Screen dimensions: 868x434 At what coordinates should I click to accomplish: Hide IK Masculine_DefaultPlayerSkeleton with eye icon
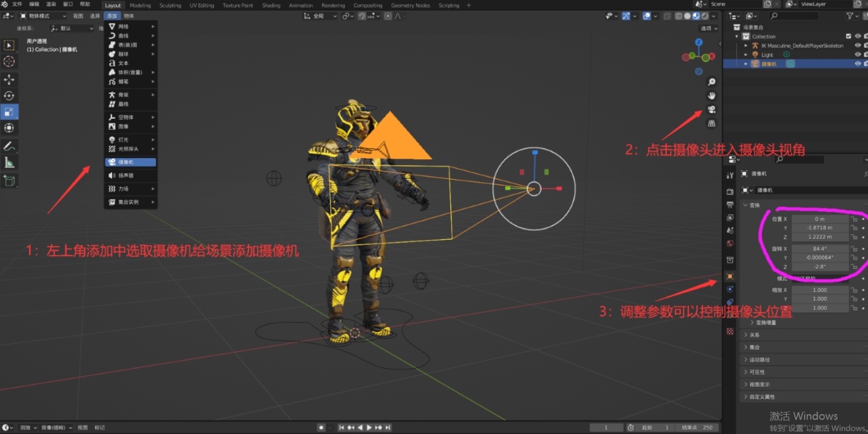[x=858, y=45]
